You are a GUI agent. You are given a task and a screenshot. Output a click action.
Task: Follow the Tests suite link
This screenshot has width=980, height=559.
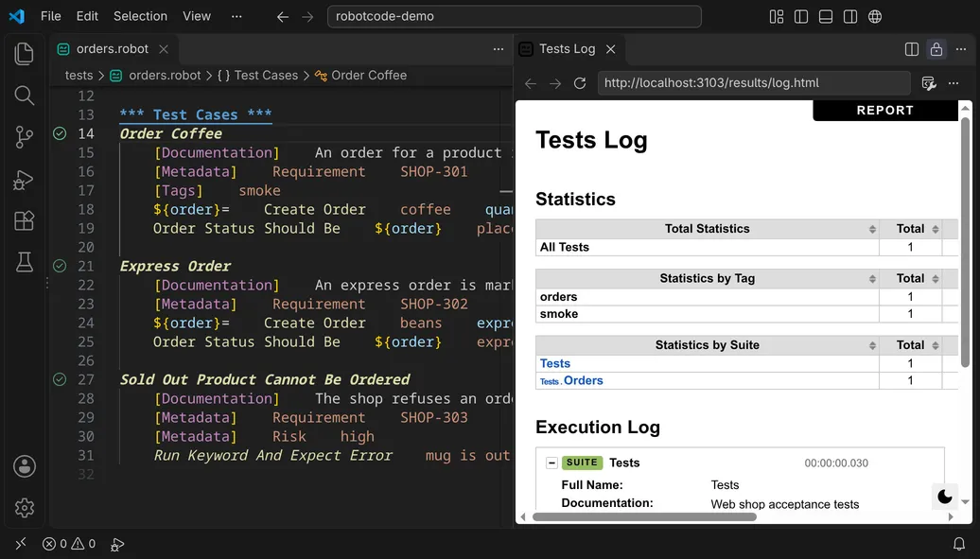555,363
